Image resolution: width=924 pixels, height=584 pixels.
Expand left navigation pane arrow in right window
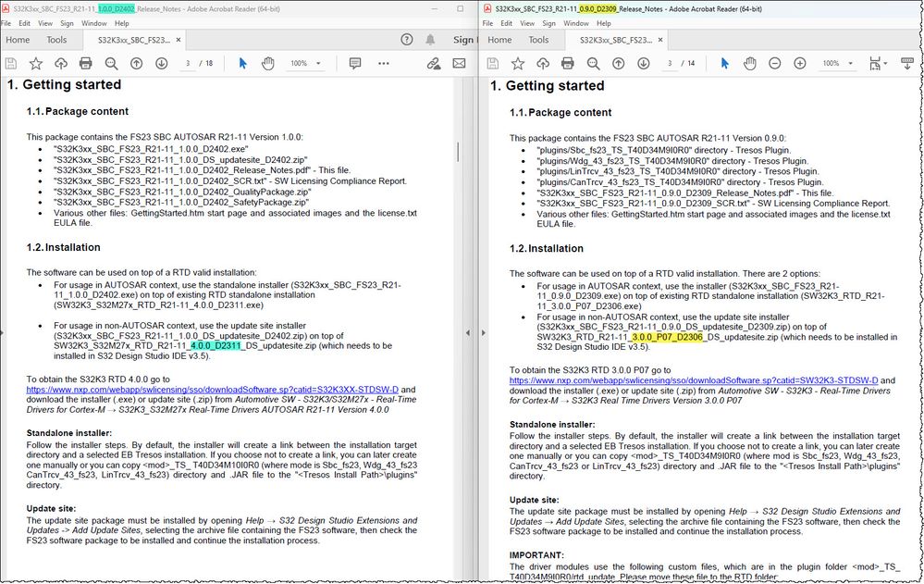[483, 332]
